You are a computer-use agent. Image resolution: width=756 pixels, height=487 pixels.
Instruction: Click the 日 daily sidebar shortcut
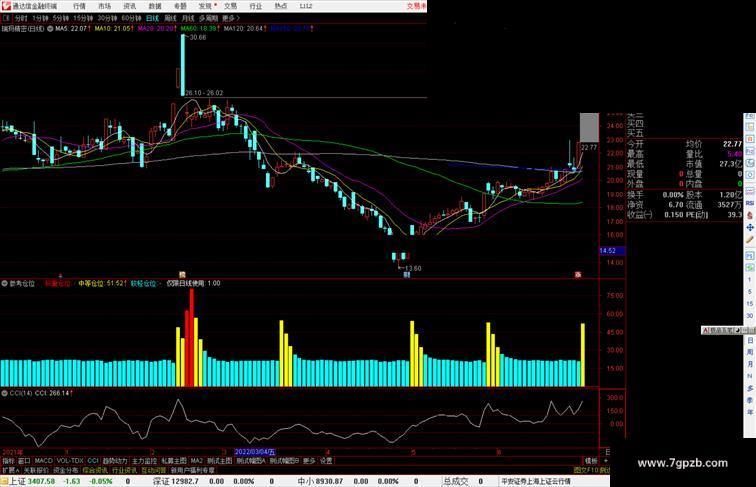point(750,340)
